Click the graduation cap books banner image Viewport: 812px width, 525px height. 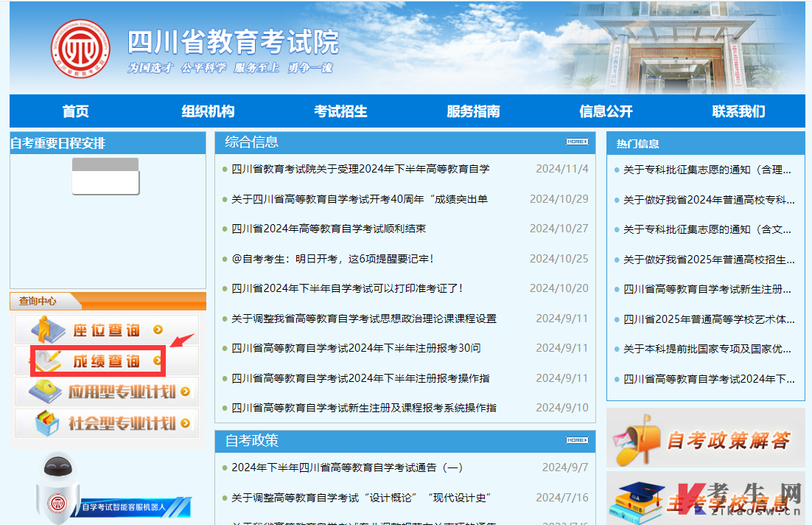(705, 498)
